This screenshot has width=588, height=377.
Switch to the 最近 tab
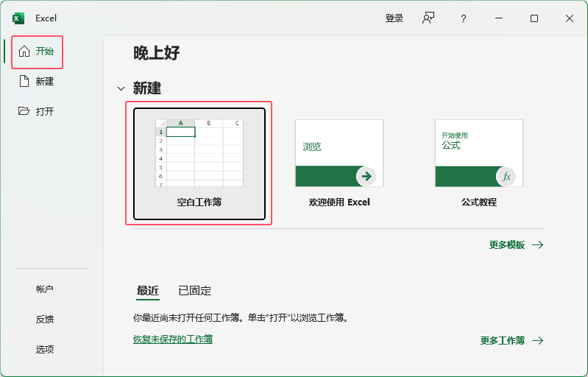point(148,291)
